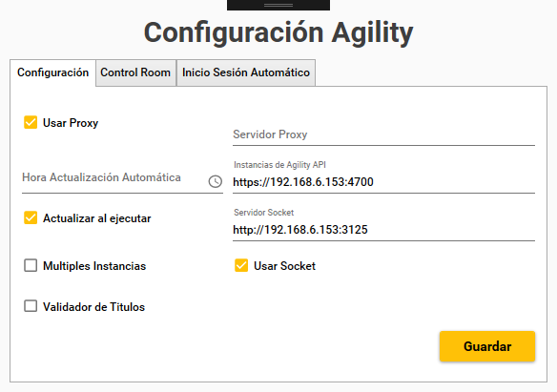The height and width of the screenshot is (392, 557).
Task: Click the drag handle bar at top
Action: tap(278, 5)
